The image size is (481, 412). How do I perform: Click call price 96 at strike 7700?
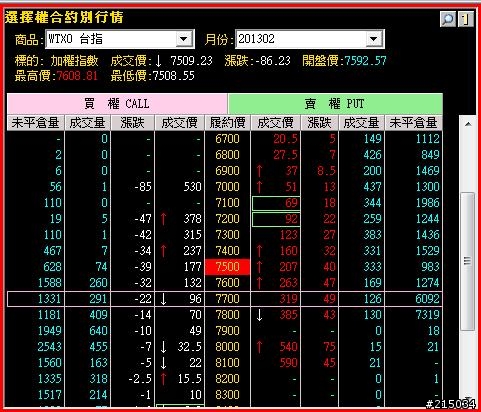coord(196,299)
